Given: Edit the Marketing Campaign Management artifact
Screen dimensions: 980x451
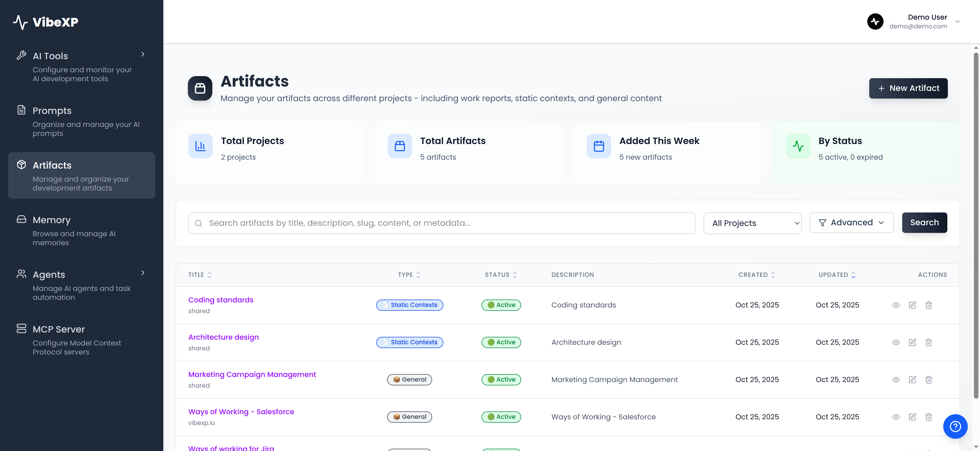Looking at the screenshot, I should [x=912, y=379].
